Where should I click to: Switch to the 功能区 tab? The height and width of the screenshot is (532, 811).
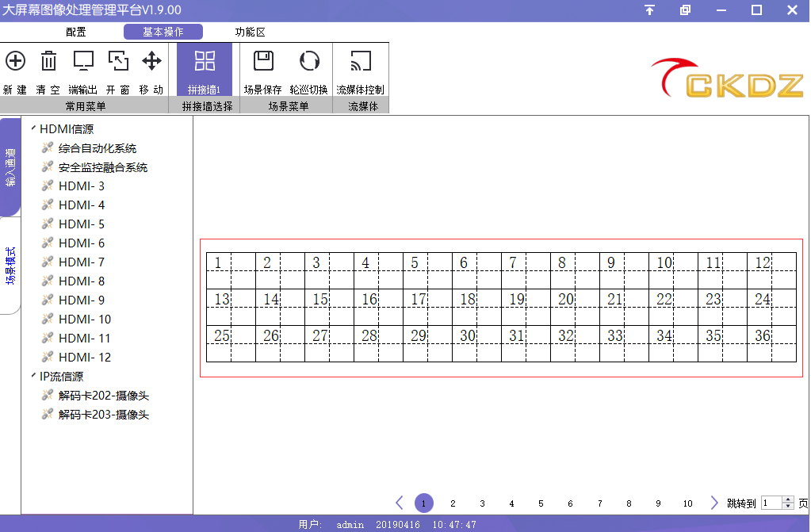point(250,33)
